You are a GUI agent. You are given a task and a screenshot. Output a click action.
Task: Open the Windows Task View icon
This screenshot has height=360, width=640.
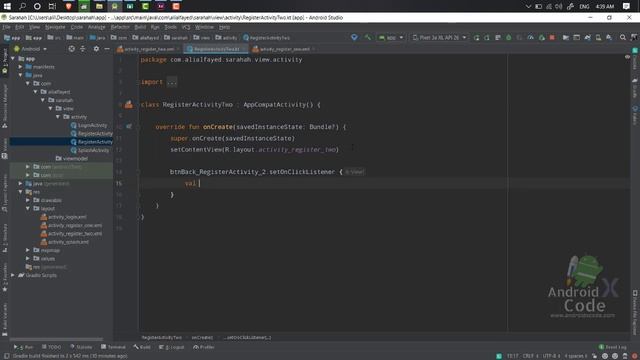pyautogui.click(x=52, y=6)
